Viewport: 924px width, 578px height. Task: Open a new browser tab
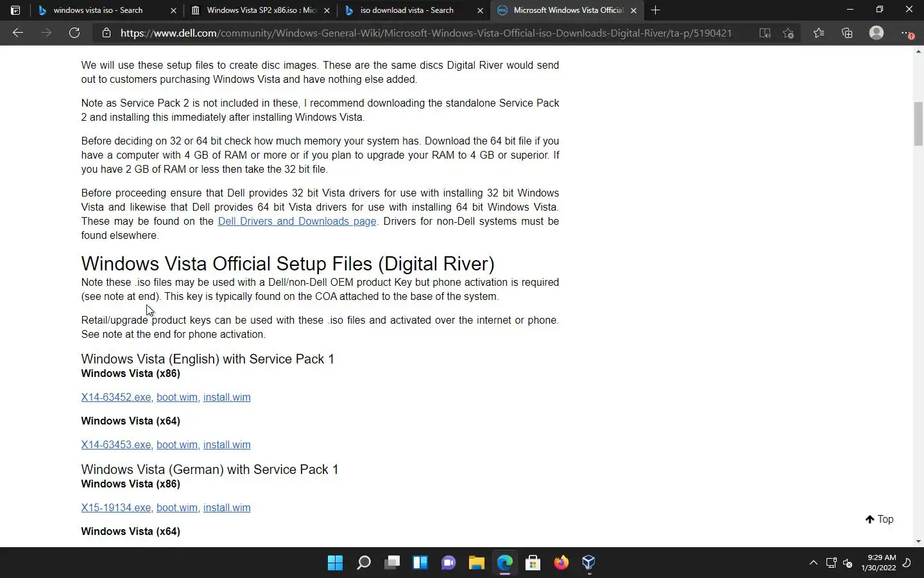pyautogui.click(x=655, y=10)
